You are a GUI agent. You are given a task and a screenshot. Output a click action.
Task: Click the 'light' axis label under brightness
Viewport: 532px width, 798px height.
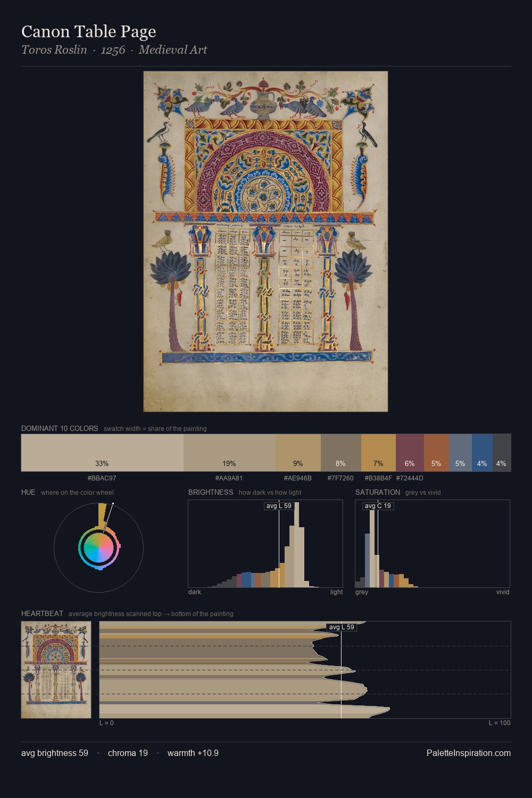click(x=336, y=592)
